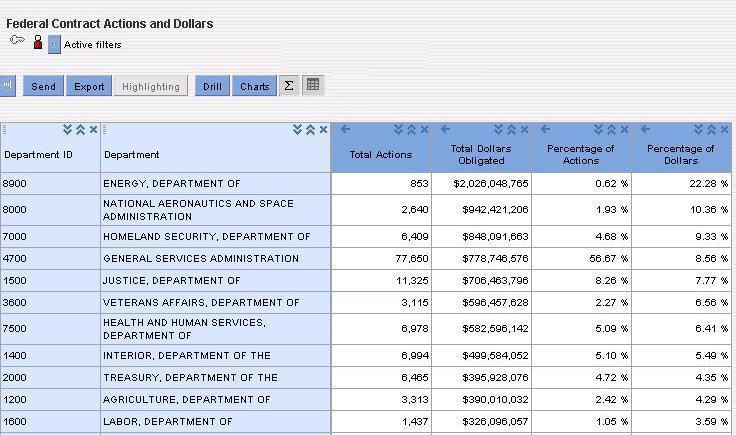Select AGRICULTURE, DEPARTMENT OF cell

[215, 400]
